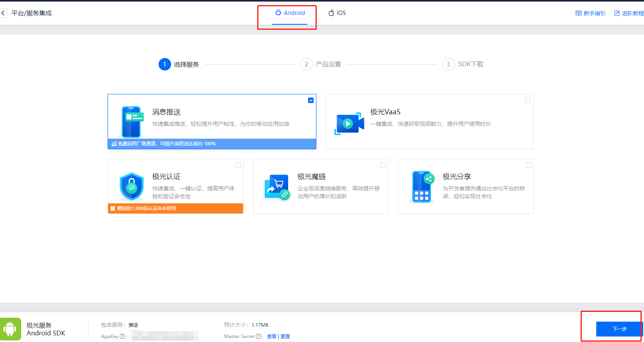Image resolution: width=644 pixels, height=342 pixels.
Task: Click the chart icon in blue banner
Action: [x=114, y=144]
